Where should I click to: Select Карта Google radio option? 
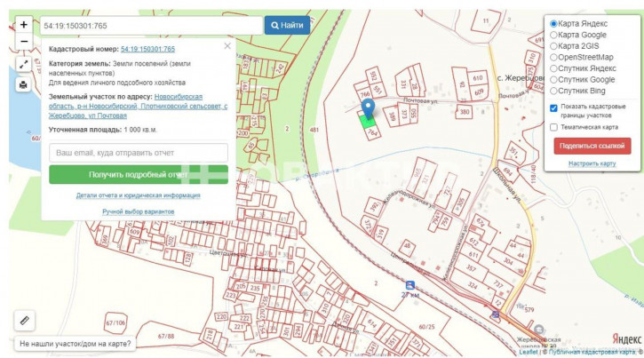click(x=553, y=35)
